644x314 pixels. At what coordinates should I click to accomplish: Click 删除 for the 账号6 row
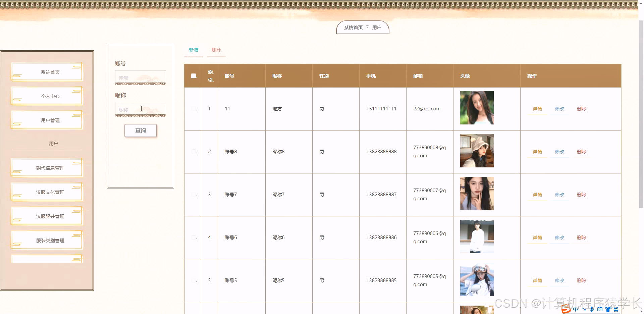(582, 238)
